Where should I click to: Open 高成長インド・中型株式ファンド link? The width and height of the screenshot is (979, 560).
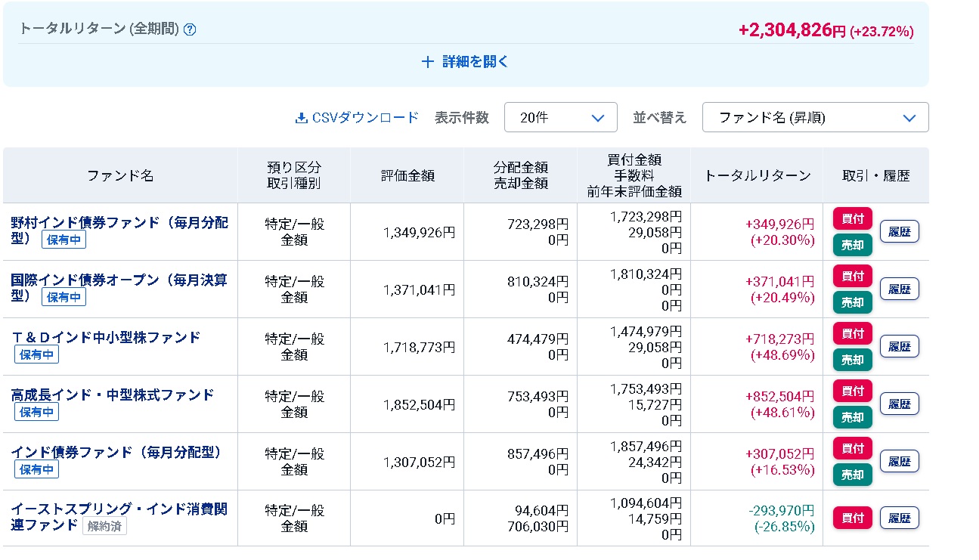pos(113,394)
